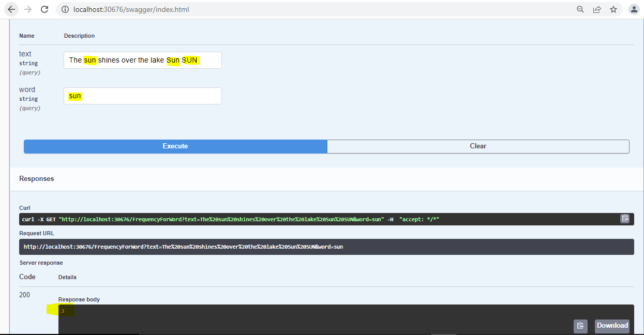644x335 pixels.
Task: Select the Request URL text
Action: [x=183, y=247]
